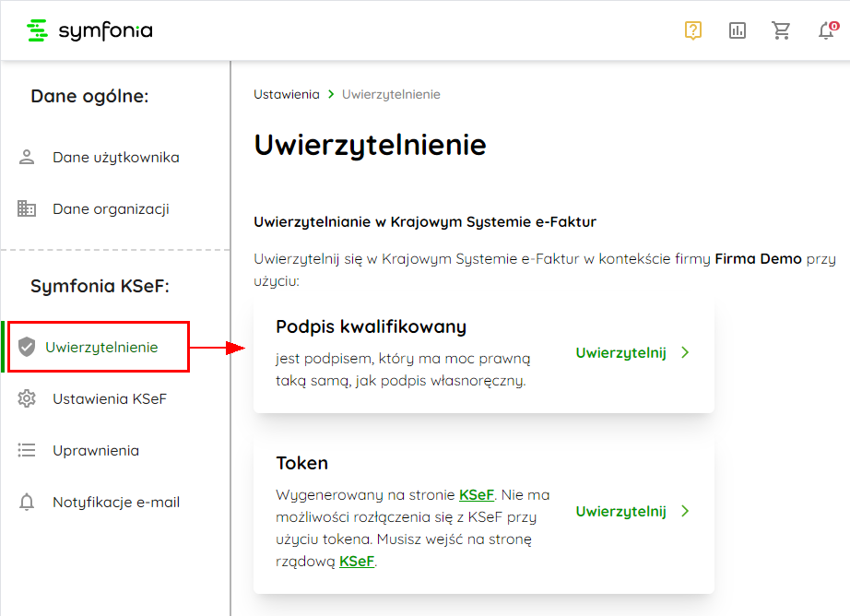
Task: Click the shield icon beside Uwierzytelnienie
Action: tap(27, 347)
